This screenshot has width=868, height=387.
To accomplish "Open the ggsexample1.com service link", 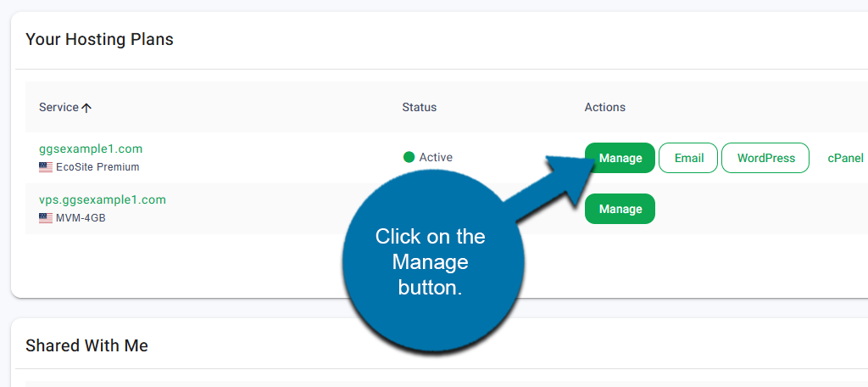I will point(91,149).
